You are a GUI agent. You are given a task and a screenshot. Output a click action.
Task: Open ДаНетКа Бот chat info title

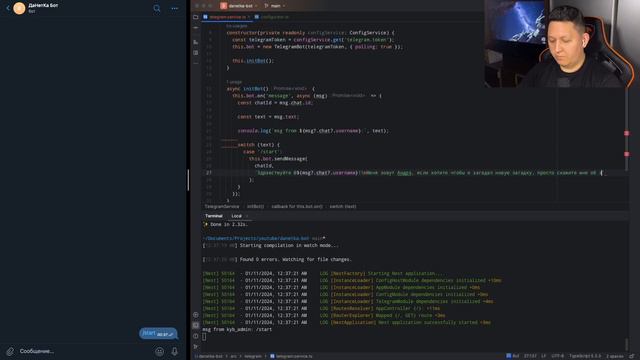pos(43,5)
